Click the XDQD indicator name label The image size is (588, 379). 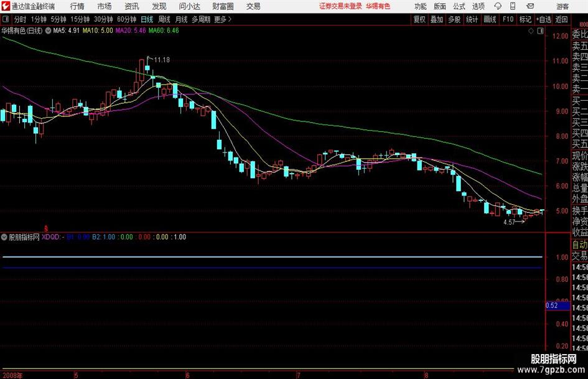[50, 237]
